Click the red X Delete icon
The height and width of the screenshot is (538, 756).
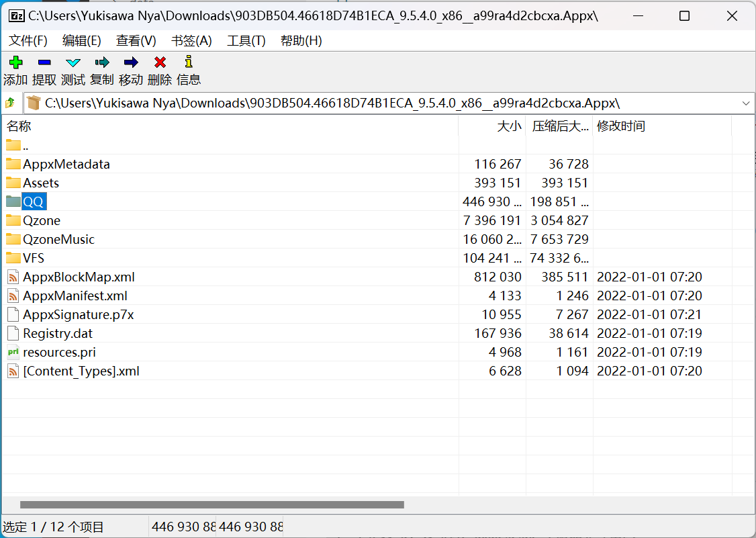[x=160, y=62]
